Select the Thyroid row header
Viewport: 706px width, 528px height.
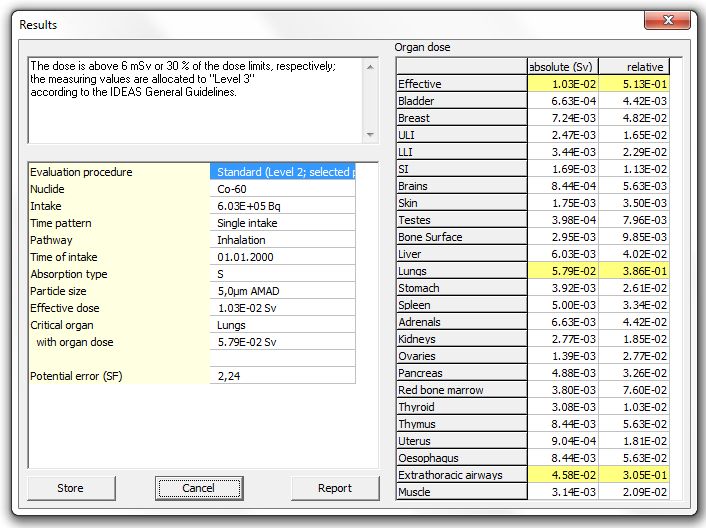(462, 407)
